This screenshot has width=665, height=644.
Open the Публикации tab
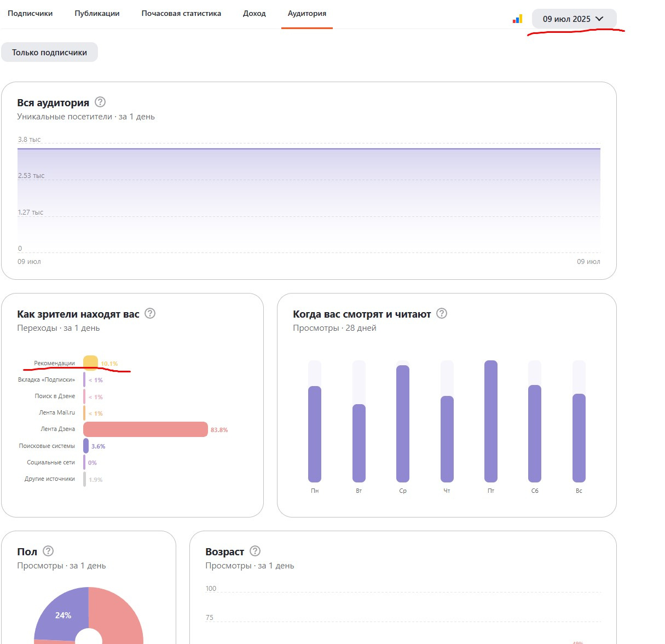tap(97, 13)
